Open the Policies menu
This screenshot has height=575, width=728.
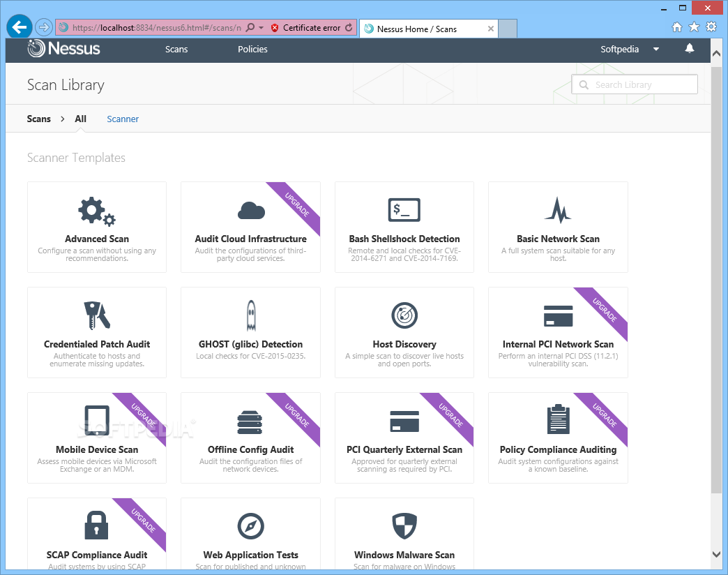pos(252,50)
